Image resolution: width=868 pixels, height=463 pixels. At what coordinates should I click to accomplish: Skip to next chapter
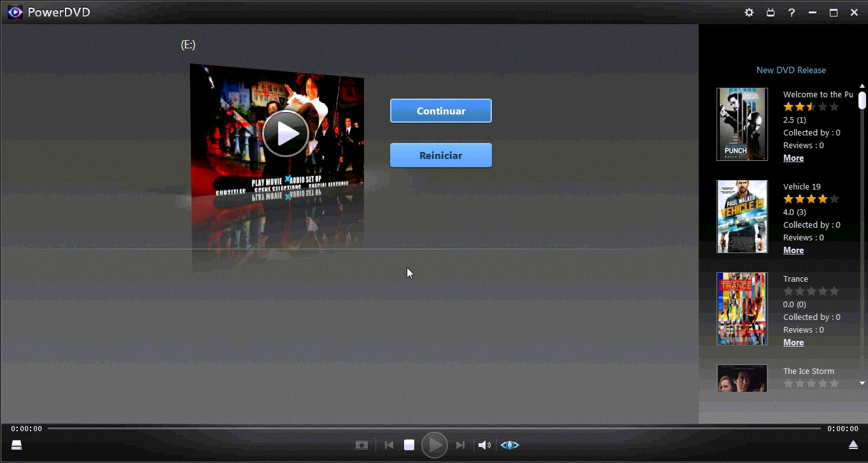click(x=461, y=445)
